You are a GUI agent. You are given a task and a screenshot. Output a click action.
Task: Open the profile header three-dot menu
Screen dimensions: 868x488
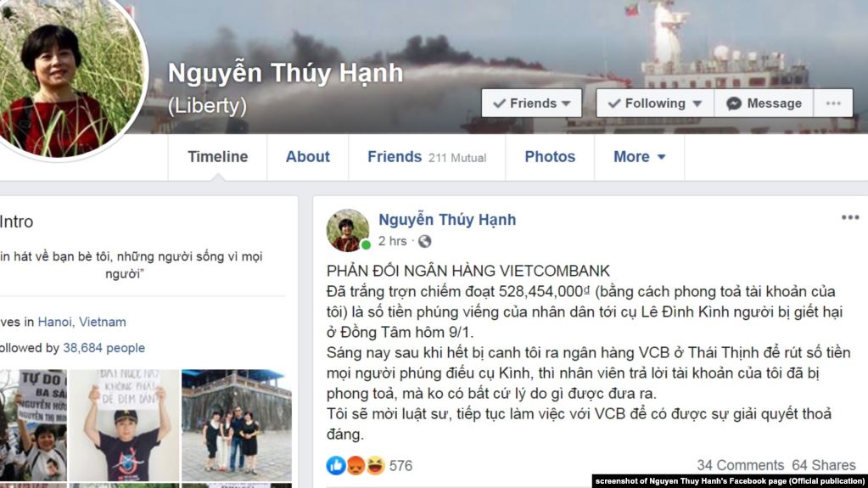click(833, 103)
